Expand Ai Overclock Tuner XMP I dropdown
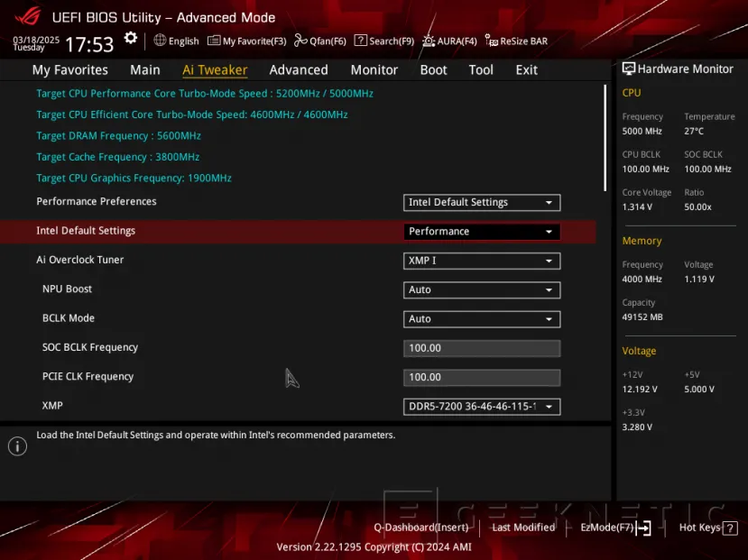Viewport: 748px width, 560px height. (482, 261)
